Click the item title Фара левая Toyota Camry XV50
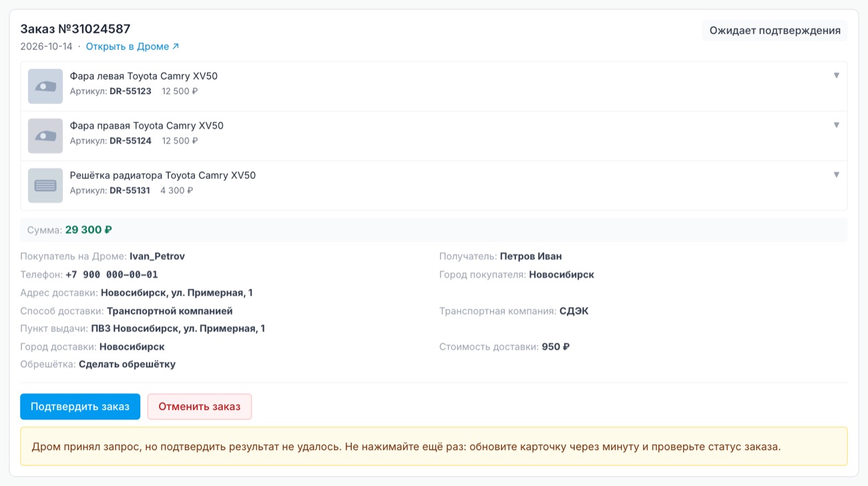This screenshot has height=486, width=868. click(x=144, y=76)
